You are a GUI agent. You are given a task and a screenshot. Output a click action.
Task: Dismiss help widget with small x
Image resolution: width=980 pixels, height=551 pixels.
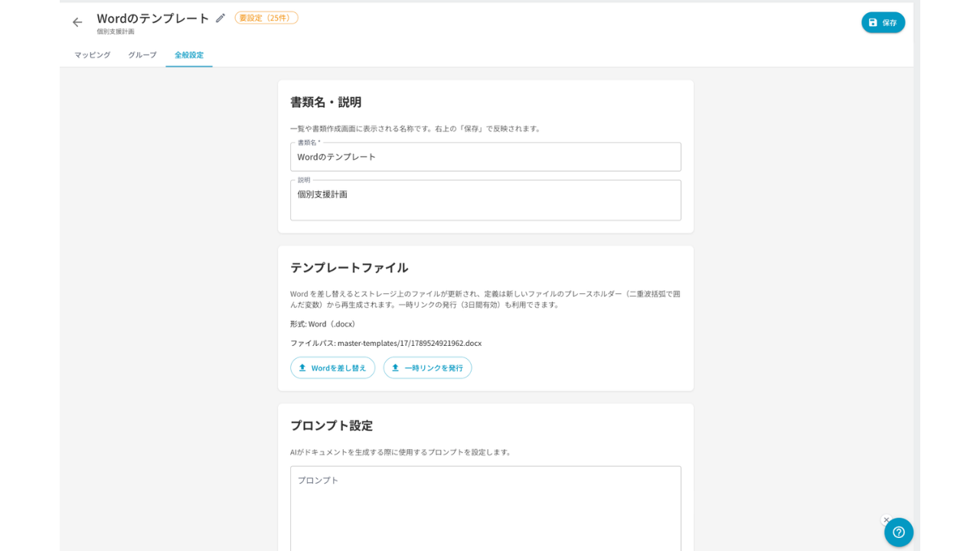(887, 520)
